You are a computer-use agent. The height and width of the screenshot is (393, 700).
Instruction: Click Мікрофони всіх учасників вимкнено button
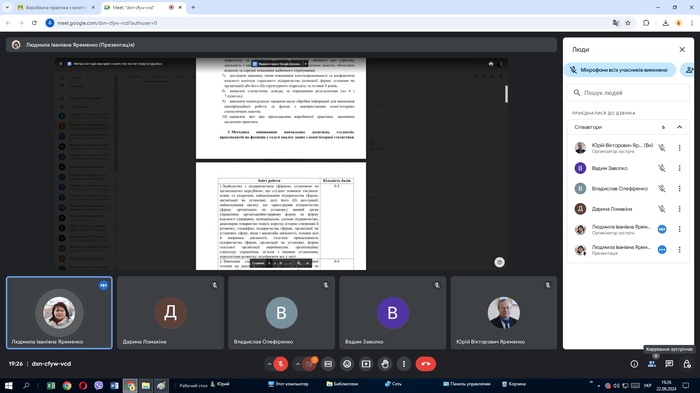(620, 70)
